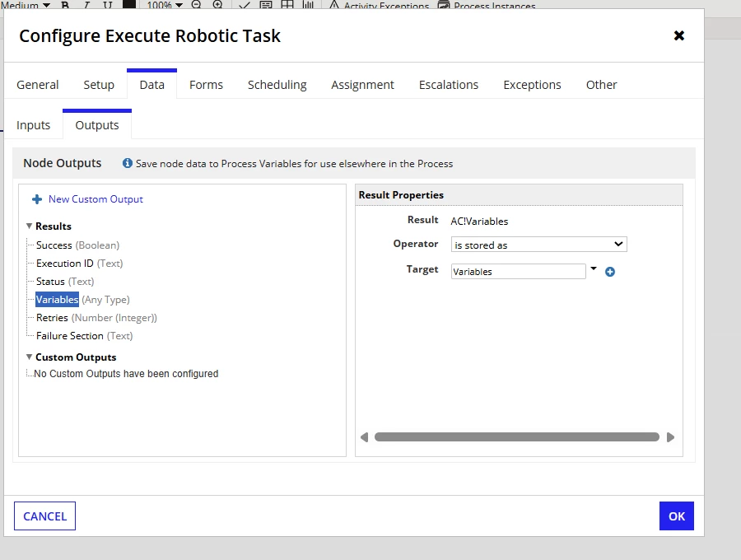Open the Medium font size dropdown
The height and width of the screenshot is (560, 741).
(26, 5)
